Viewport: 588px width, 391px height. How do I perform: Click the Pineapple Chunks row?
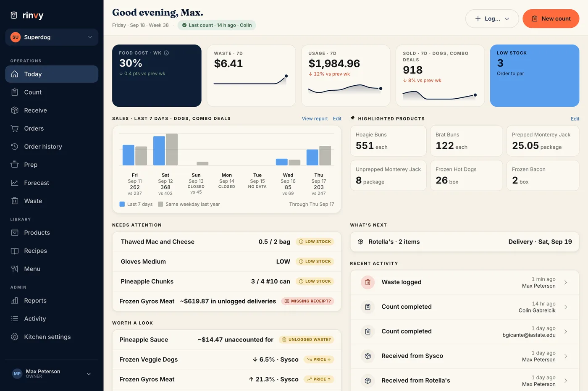(227, 281)
